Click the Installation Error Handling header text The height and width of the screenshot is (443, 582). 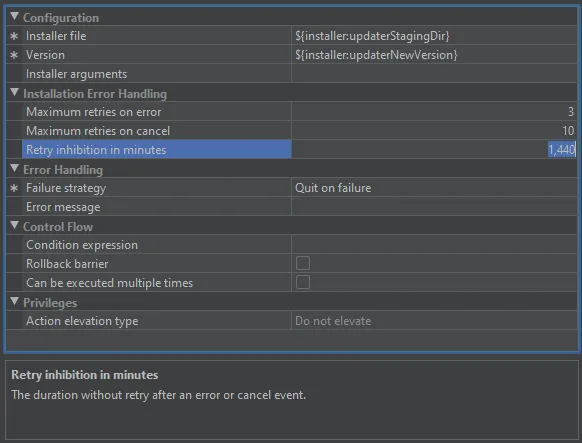coord(95,93)
